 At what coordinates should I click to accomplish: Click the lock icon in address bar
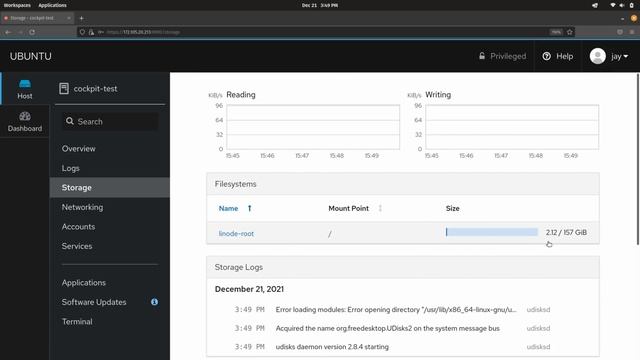pyautogui.click(x=91, y=32)
